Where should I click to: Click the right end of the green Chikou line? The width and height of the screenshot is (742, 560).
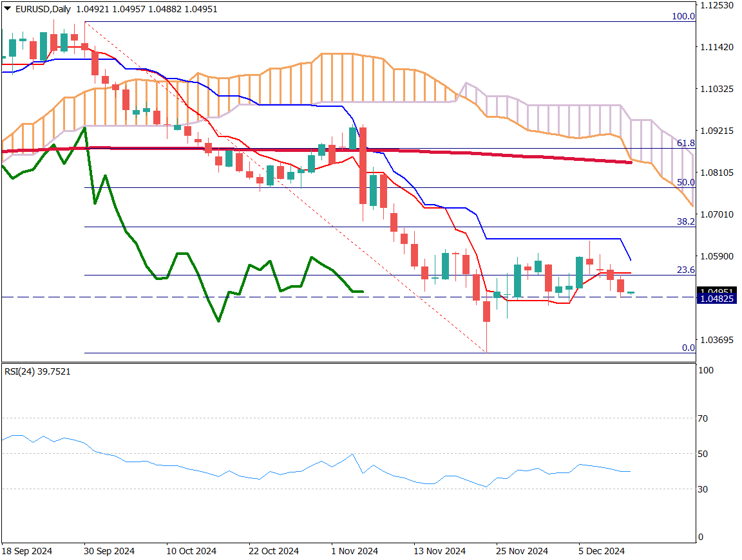[x=363, y=292]
